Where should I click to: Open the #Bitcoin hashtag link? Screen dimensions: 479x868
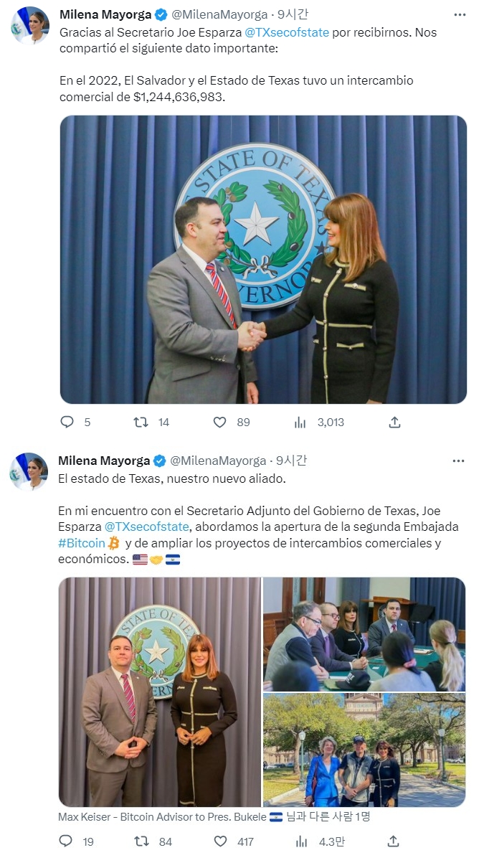pos(82,543)
